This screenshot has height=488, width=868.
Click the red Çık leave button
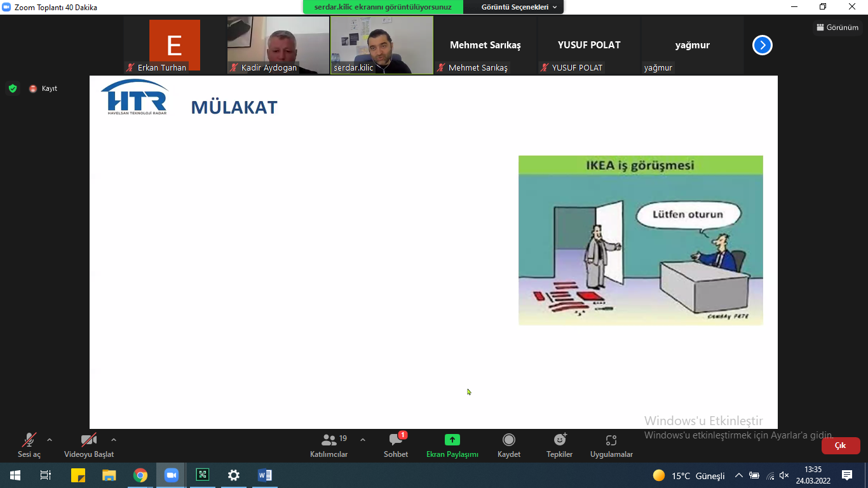pyautogui.click(x=841, y=445)
